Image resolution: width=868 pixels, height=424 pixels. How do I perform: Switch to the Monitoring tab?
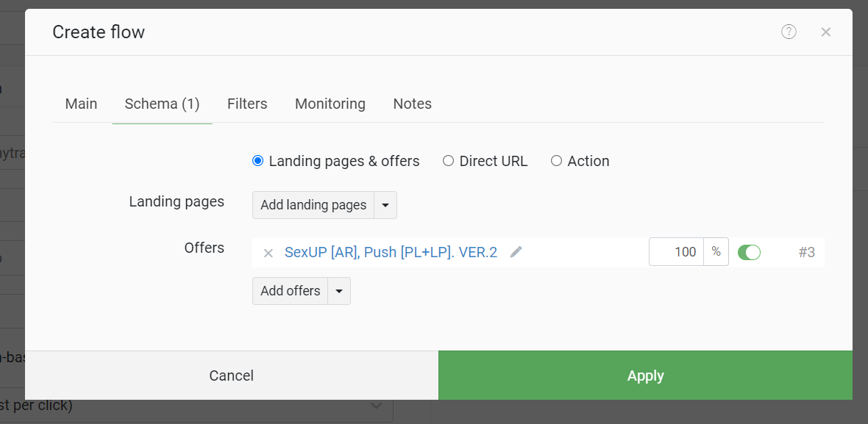pyautogui.click(x=330, y=104)
